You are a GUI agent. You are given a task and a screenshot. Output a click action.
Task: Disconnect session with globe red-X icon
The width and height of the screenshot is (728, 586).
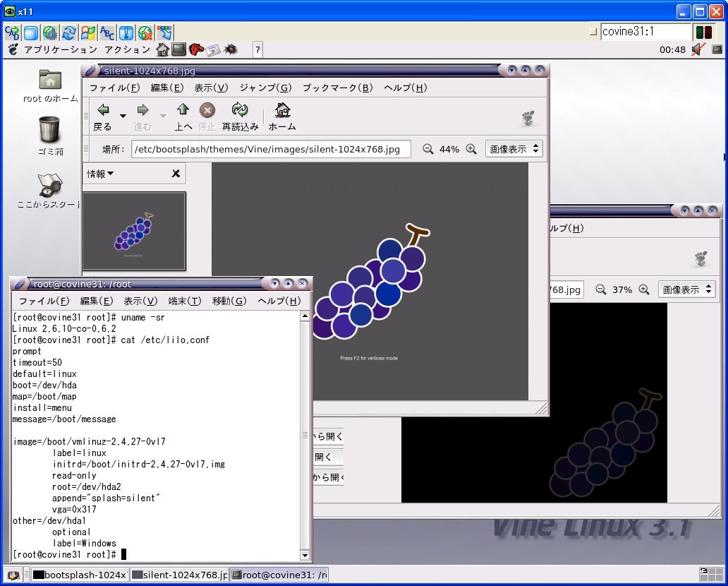pos(145,32)
